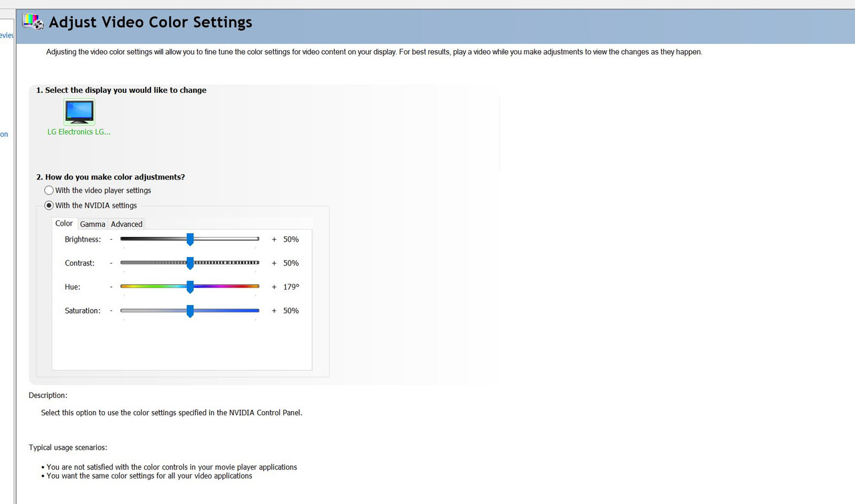Click the 'Description:' heading
This screenshot has height=504, width=855.
point(48,396)
